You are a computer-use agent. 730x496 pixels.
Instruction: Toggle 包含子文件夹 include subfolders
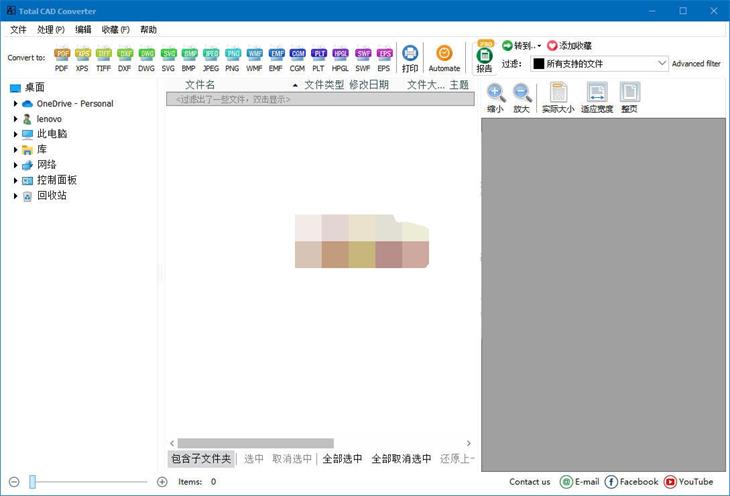[201, 459]
